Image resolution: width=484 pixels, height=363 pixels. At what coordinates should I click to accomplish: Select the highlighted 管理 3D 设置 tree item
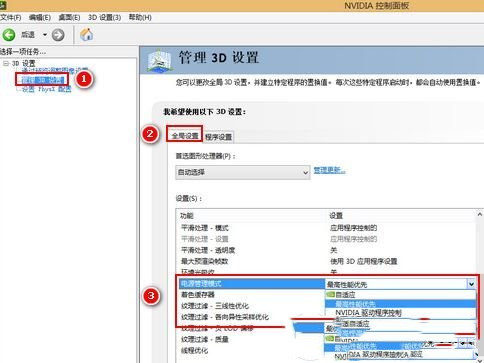[43, 80]
